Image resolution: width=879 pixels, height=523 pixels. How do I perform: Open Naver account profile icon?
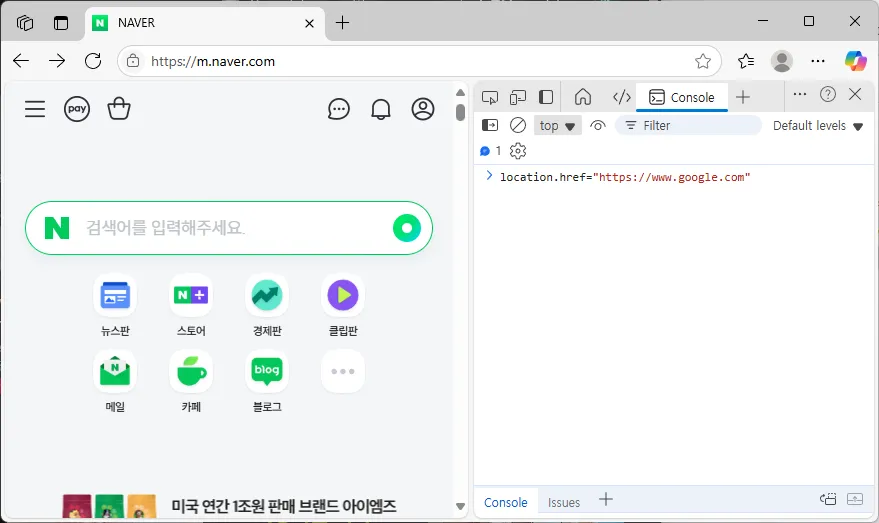click(423, 109)
